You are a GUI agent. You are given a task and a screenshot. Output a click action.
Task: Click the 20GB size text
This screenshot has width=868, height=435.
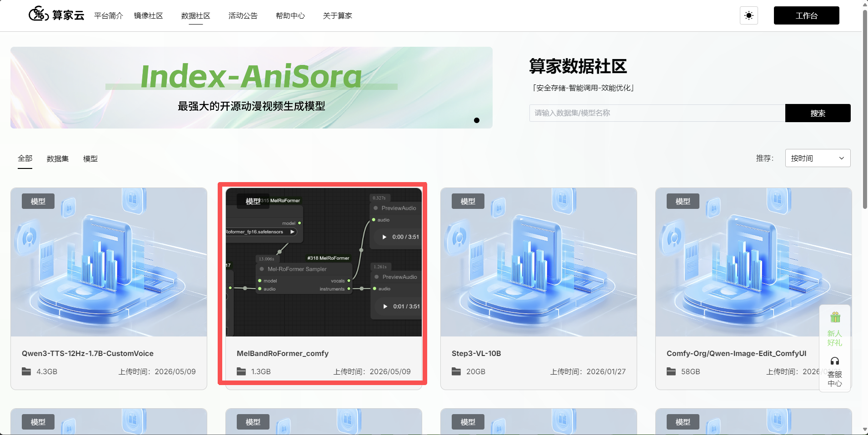point(476,371)
